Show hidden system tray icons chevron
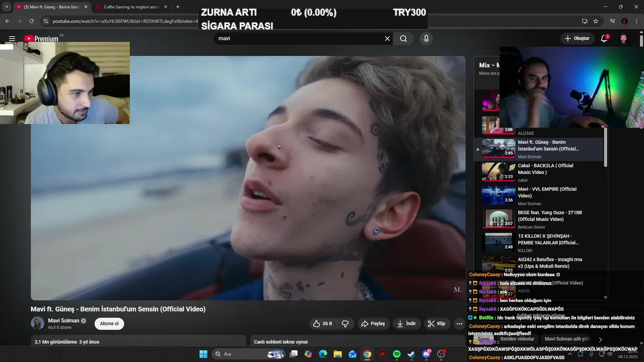This screenshot has height=362, width=644. [570, 354]
